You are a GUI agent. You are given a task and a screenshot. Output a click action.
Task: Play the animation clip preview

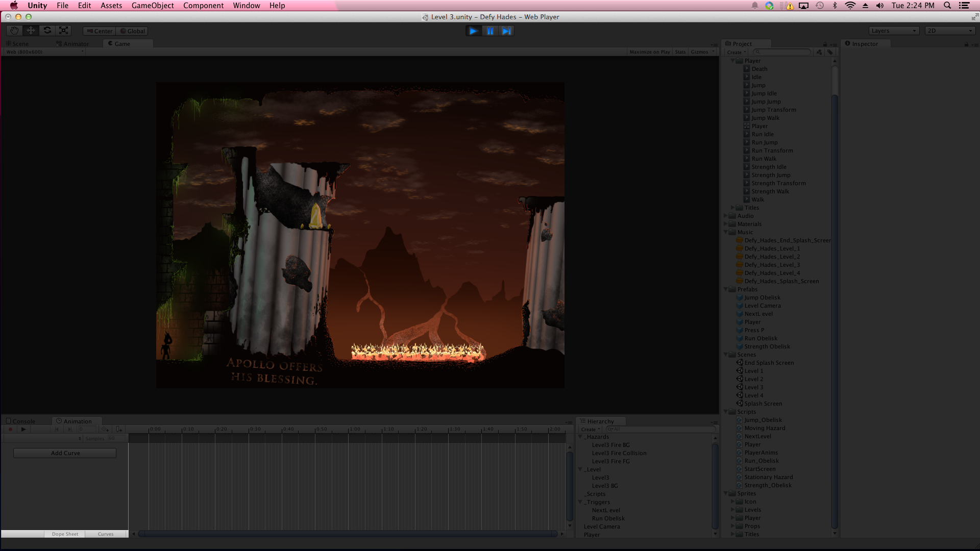click(x=23, y=430)
